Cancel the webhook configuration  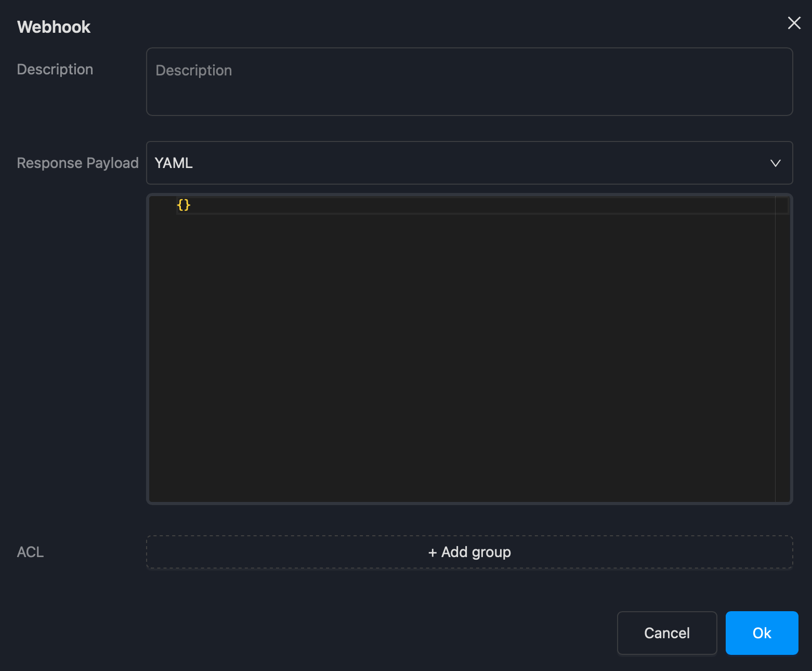pos(667,633)
